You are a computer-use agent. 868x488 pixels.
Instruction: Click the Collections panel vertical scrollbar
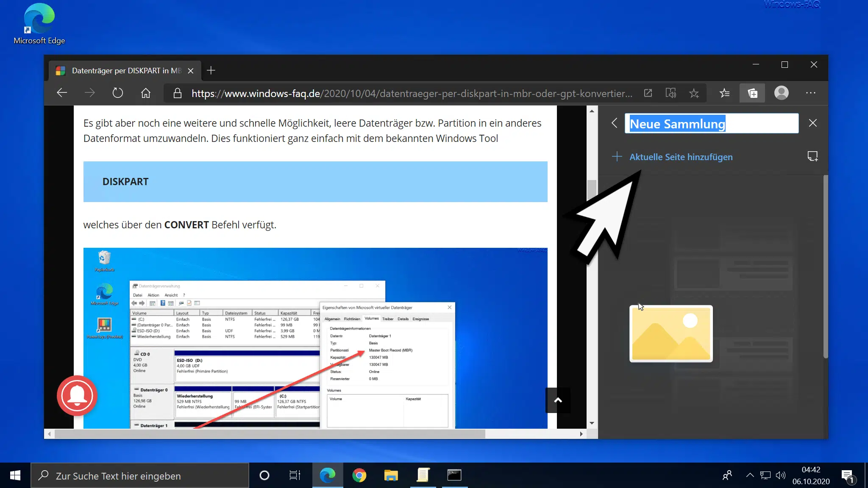pos(825,266)
